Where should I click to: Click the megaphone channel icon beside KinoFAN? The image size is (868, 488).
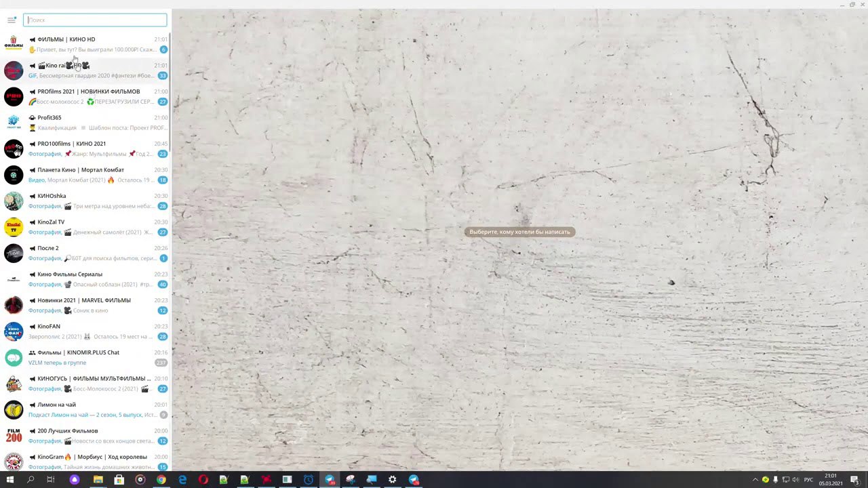32,327
